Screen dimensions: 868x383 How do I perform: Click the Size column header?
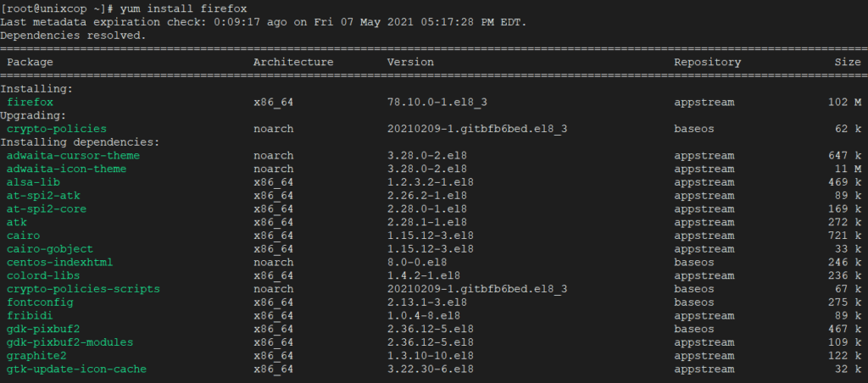tap(848, 63)
